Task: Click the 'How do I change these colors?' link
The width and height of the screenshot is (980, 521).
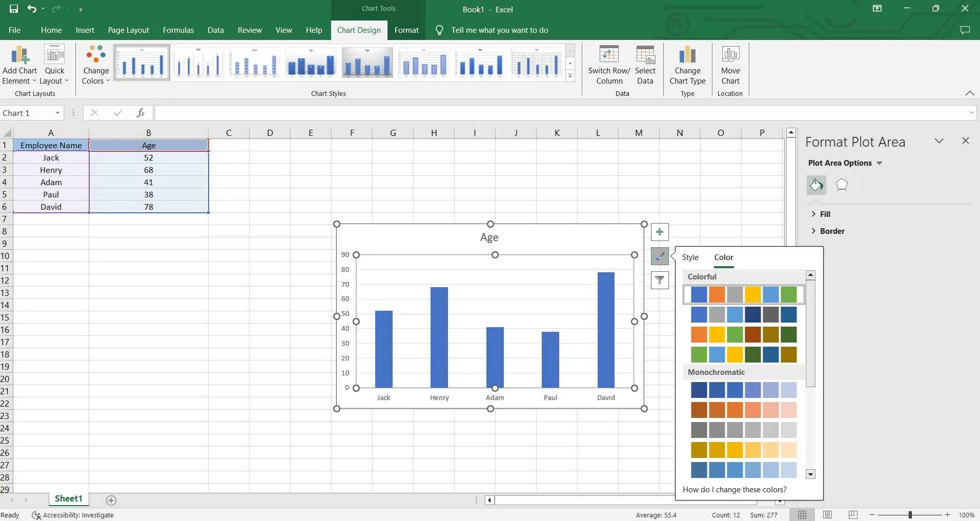Action: point(734,490)
